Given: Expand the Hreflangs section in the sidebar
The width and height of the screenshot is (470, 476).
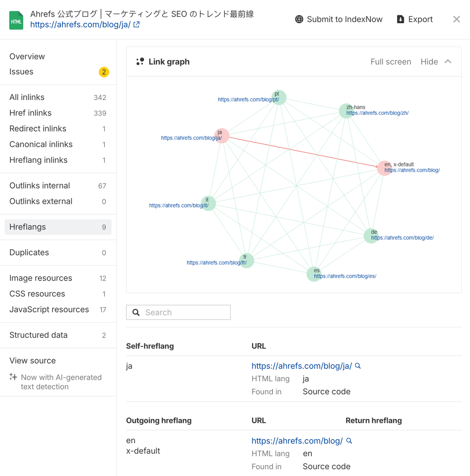Looking at the screenshot, I should tap(28, 227).
